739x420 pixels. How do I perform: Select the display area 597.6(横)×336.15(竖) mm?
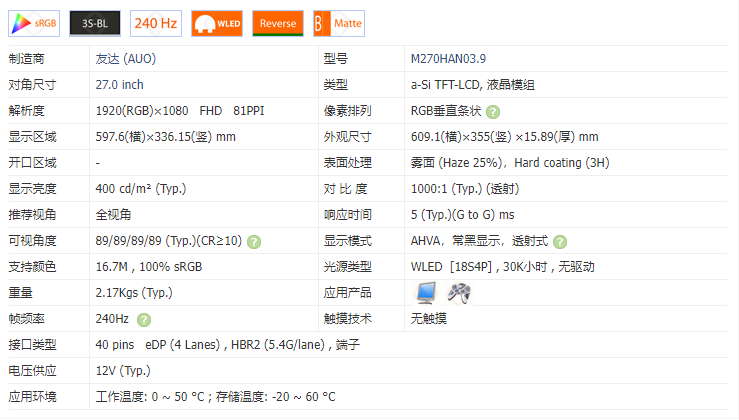point(165,137)
